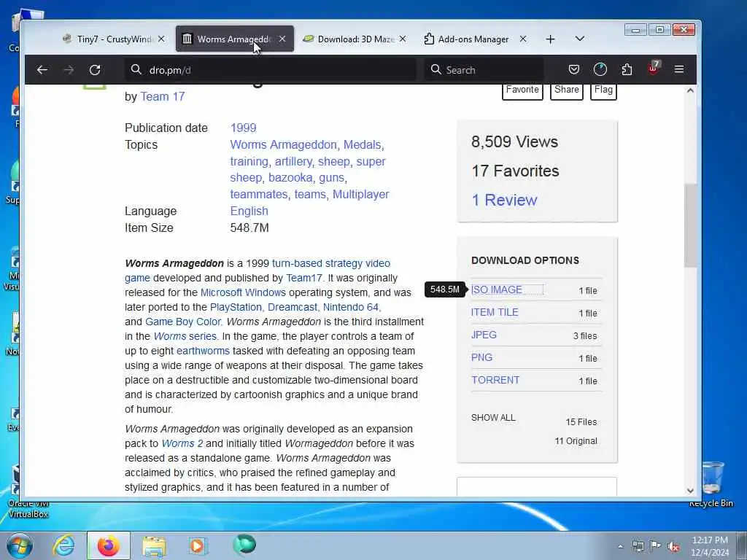Open the PNG download option
The width and height of the screenshot is (747, 560).
coord(481,357)
